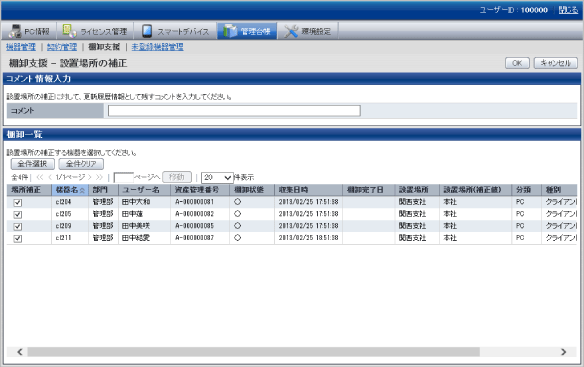This screenshot has width=584, height=367.
Task: Open the PC情報 tab icon
Action: click(15, 31)
